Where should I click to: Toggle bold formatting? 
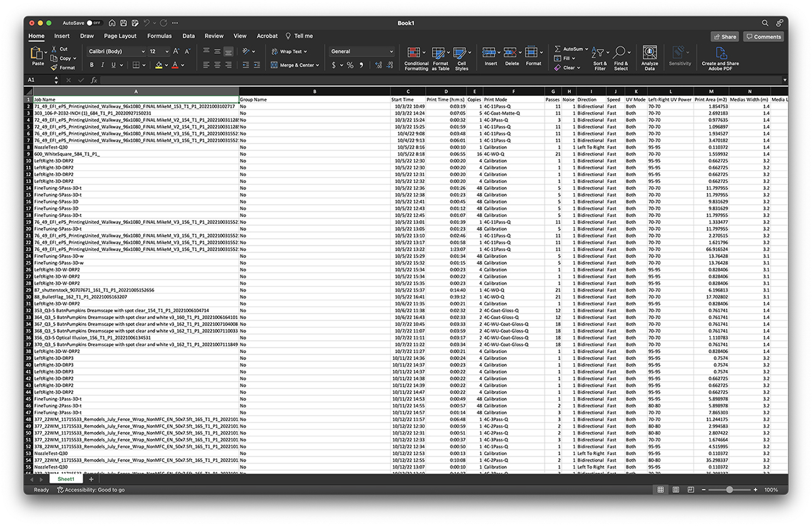tap(91, 65)
